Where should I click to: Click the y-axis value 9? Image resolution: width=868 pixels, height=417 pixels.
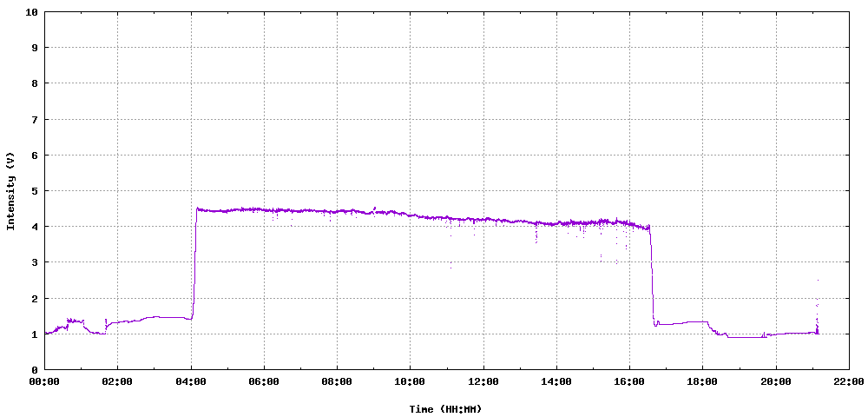[35, 48]
